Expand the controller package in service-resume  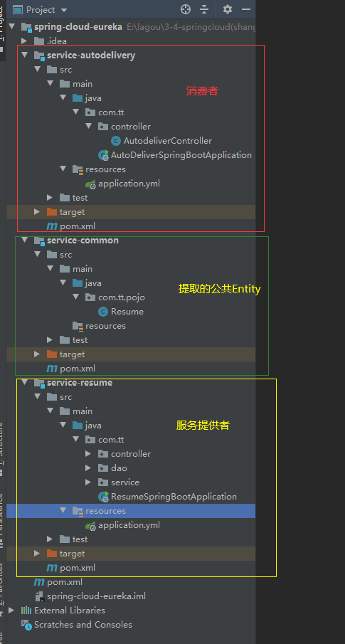click(88, 454)
